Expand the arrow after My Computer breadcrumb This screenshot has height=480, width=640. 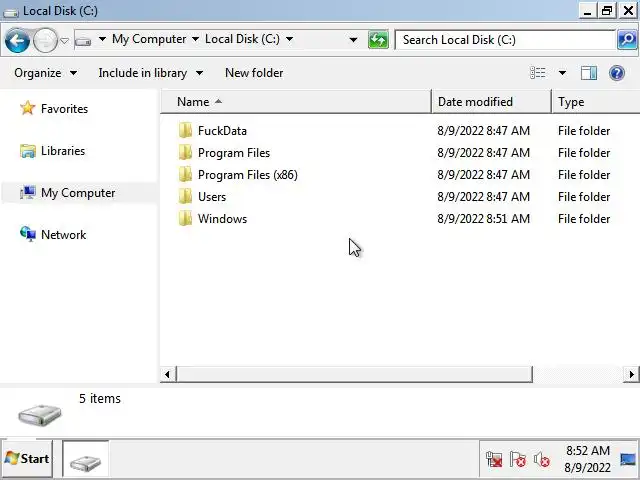(196, 40)
